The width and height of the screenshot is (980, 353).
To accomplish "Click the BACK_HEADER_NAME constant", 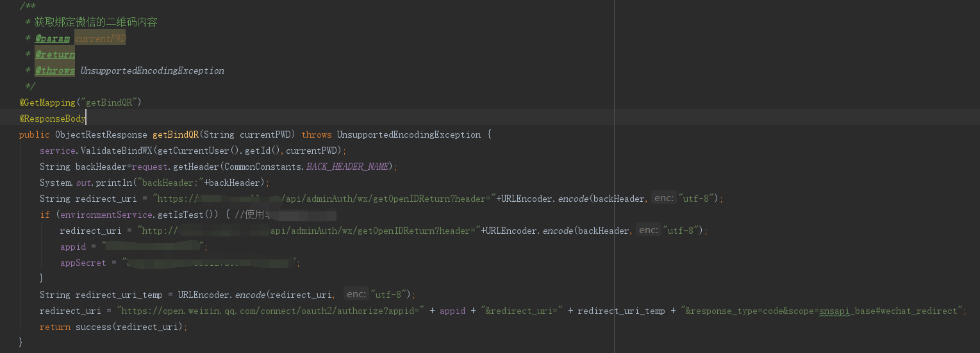I will [x=347, y=167].
